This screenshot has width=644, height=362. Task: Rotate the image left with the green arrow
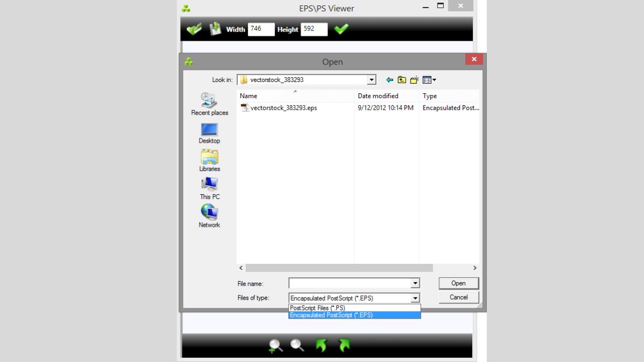[320, 346]
